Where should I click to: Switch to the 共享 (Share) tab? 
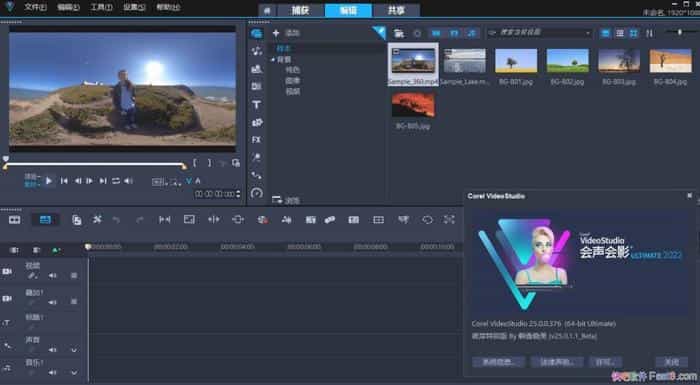396,10
